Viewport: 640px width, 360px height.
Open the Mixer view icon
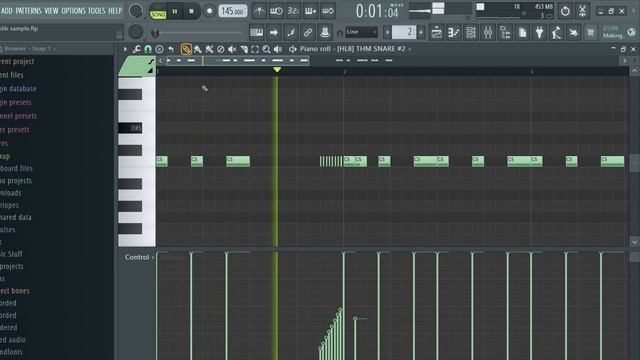pos(488,32)
